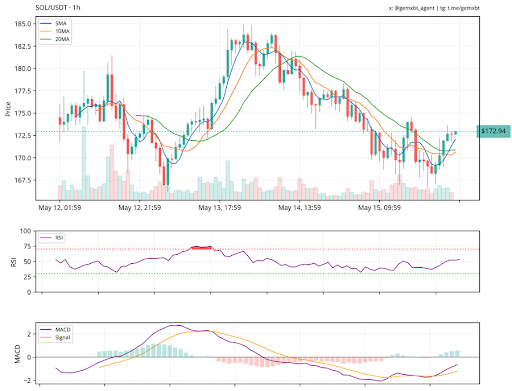512x391 pixels.
Task: Click the SOL/USDT - 1h chart title
Action: click(58, 7)
